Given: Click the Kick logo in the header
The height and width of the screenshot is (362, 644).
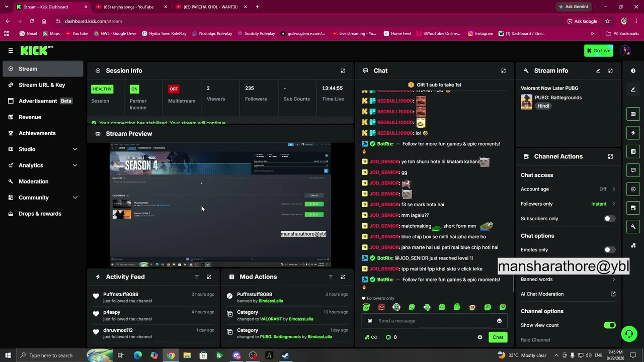Looking at the screenshot, I should point(36,50).
